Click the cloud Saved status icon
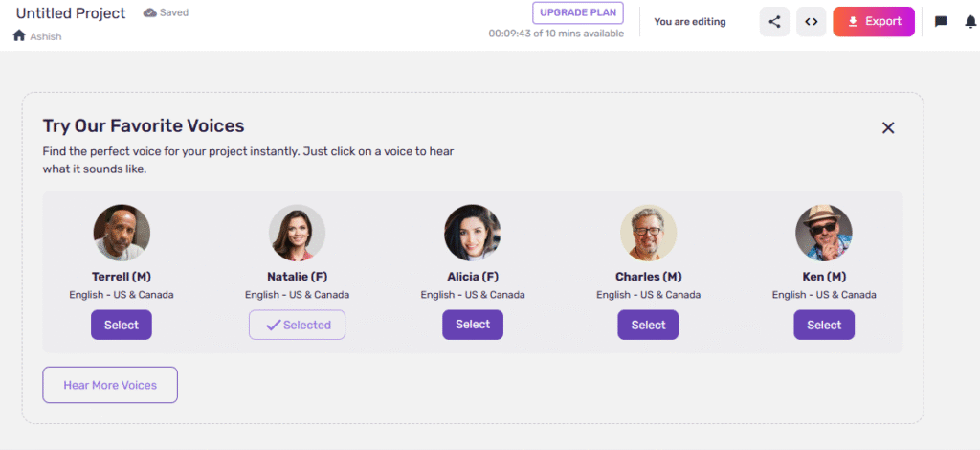Viewport: 980px width, 450px height. point(150,12)
